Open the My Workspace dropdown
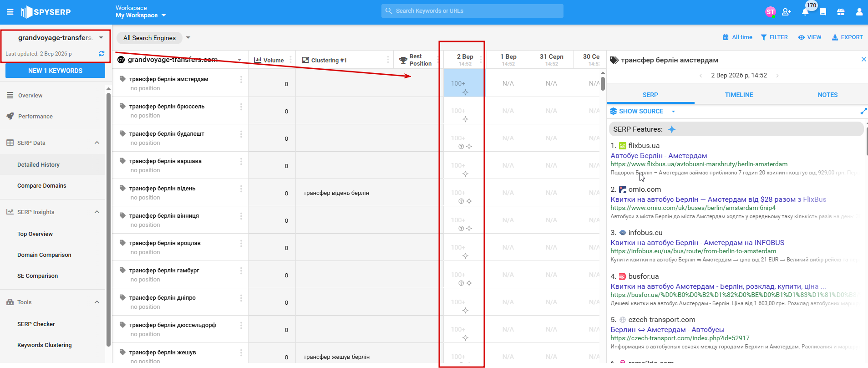 point(141,15)
